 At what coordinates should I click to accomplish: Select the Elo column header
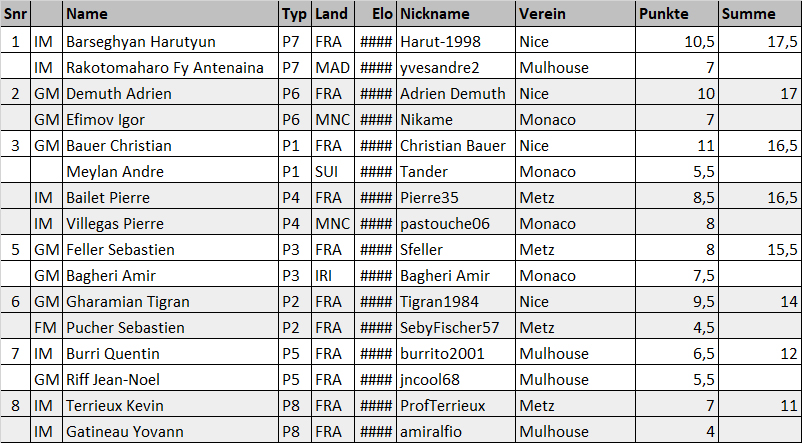[382, 15]
